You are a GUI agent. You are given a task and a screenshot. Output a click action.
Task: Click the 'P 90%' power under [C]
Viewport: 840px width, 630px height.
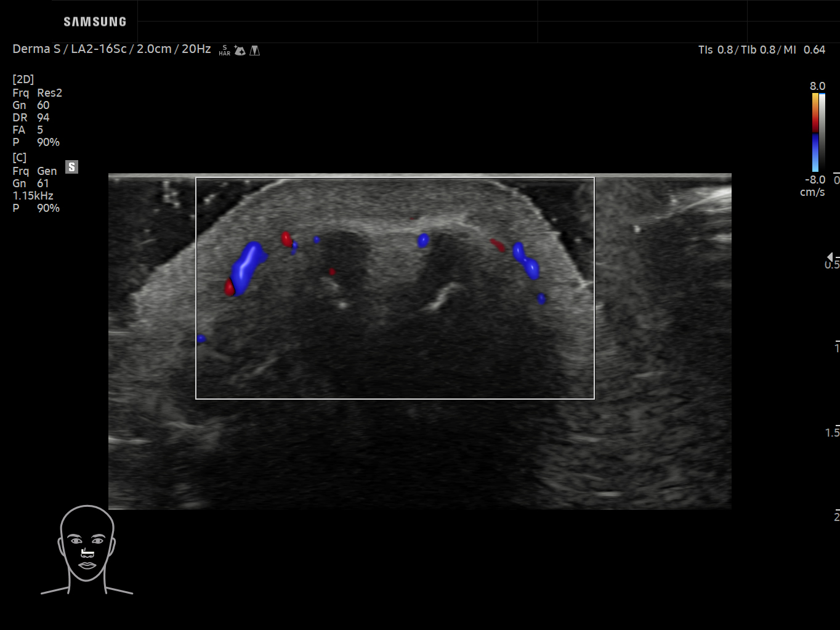coord(36,208)
